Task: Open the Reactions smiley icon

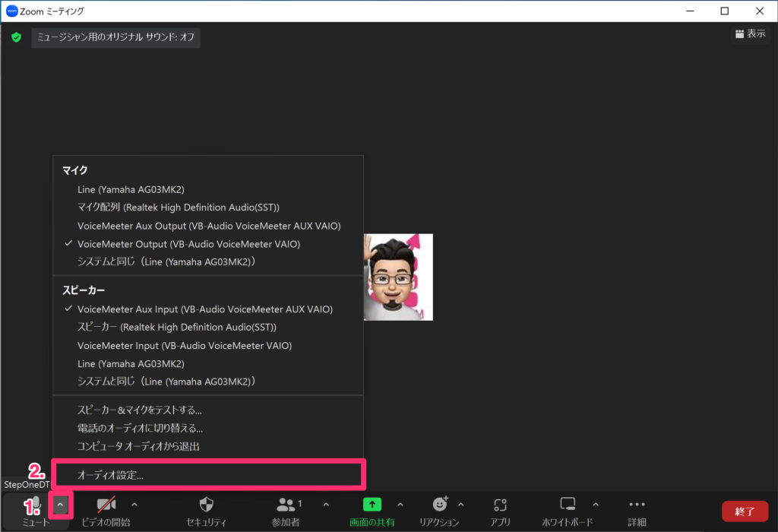Action: pyautogui.click(x=440, y=504)
